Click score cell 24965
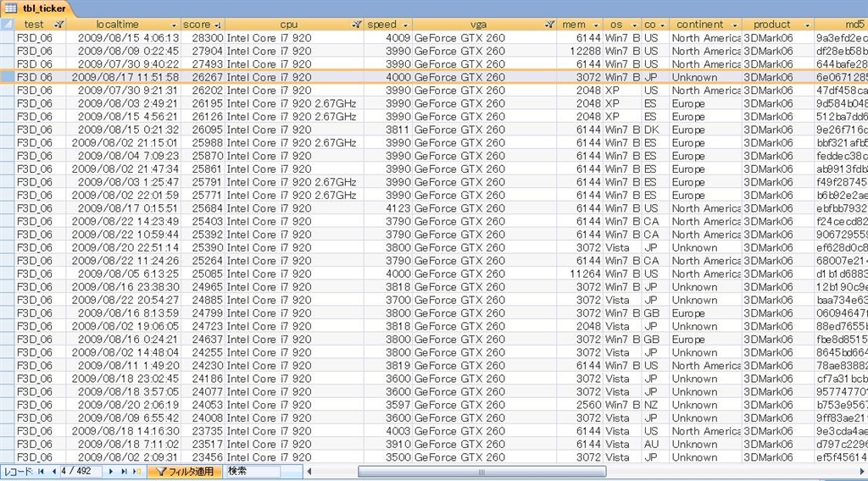Viewport: 868px width, 481px height. (203, 287)
